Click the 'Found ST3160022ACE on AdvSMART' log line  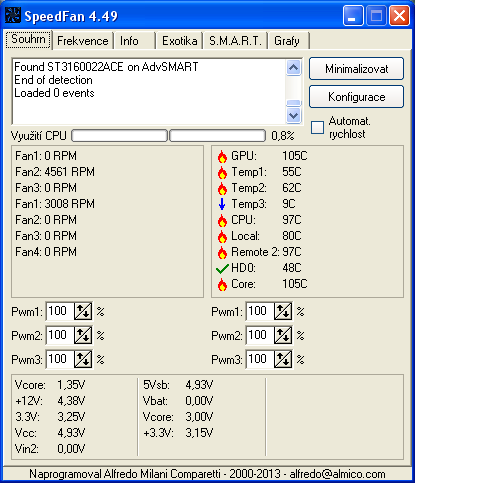pyautogui.click(x=106, y=67)
